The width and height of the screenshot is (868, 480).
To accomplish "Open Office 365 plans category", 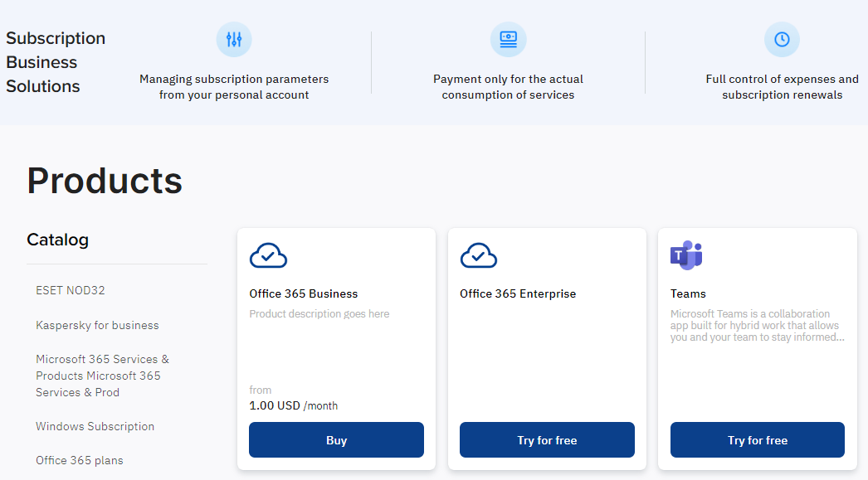I will [80, 460].
